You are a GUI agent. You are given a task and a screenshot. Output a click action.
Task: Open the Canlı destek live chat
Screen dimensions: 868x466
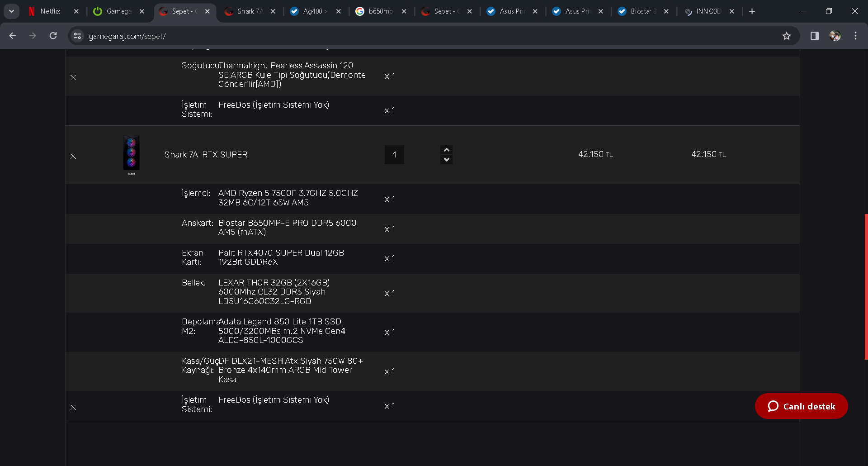click(802, 406)
